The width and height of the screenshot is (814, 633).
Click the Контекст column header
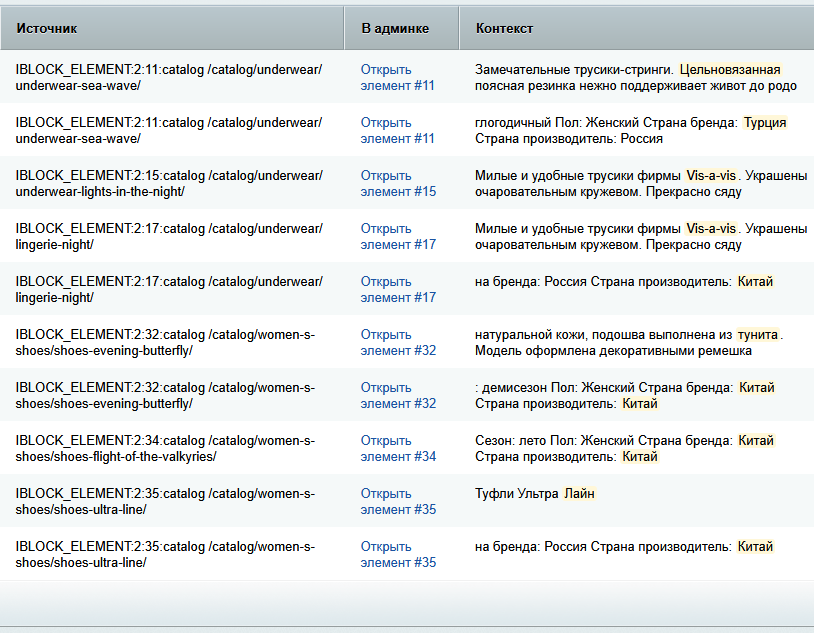coord(504,28)
